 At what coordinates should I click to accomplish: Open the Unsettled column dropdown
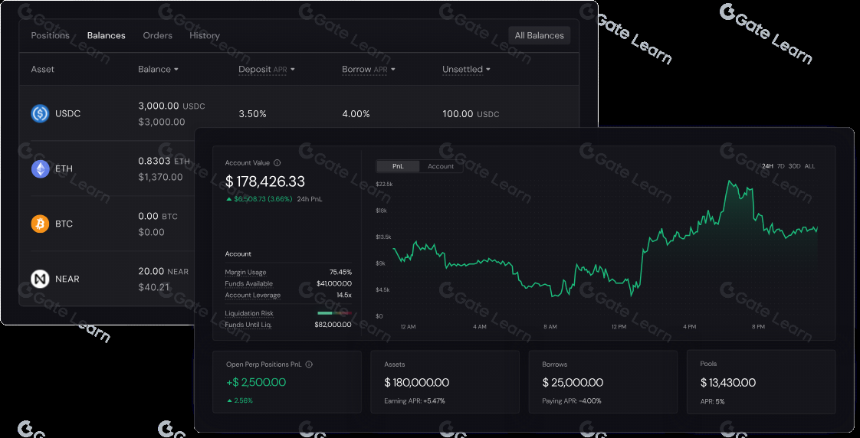coord(466,70)
